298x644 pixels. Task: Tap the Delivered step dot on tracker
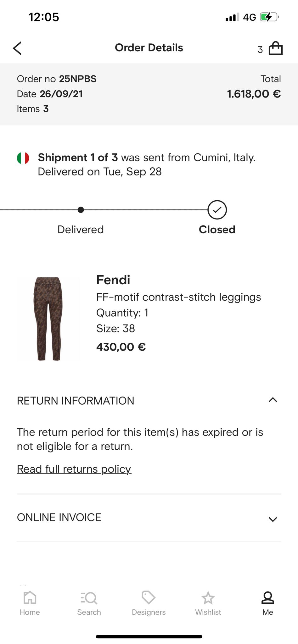(81, 210)
